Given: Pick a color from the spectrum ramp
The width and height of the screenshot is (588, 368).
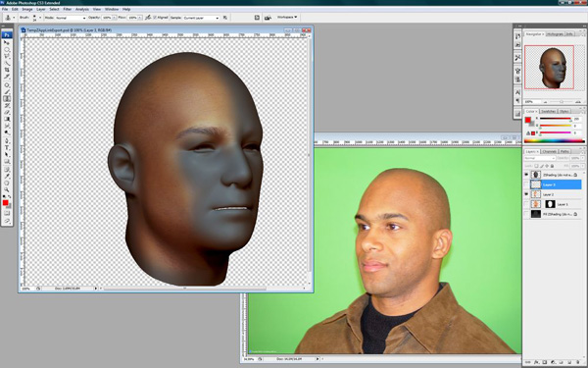Looking at the screenshot, I should coord(554,141).
